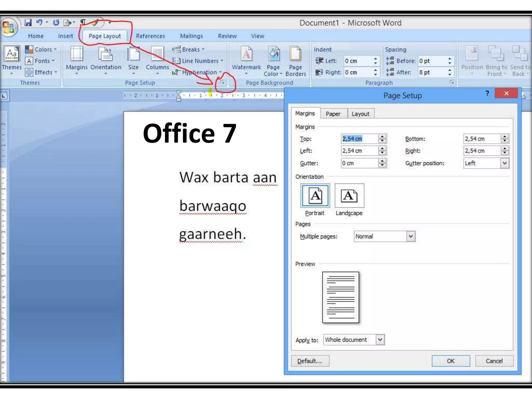This screenshot has width=532, height=399.
Task: Switch to the Home ribbon tab
Action: point(36,36)
